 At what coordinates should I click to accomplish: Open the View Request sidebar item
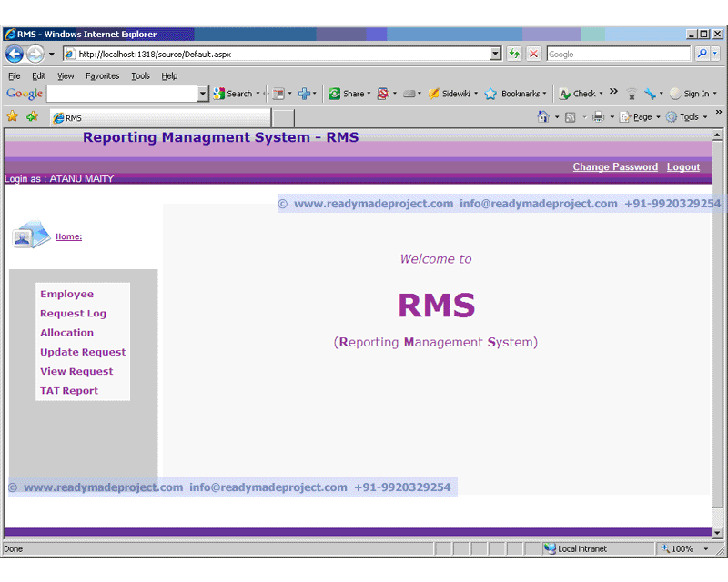coord(76,372)
